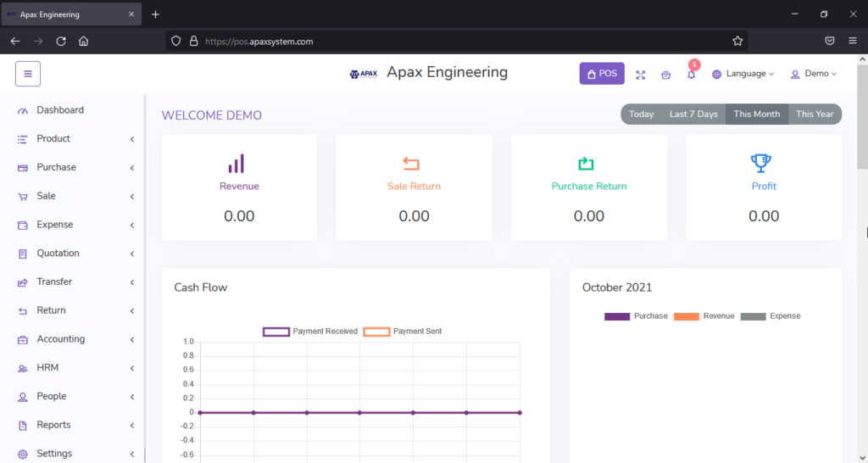Click the HRM users icon
The width and height of the screenshot is (868, 463).
[23, 368]
